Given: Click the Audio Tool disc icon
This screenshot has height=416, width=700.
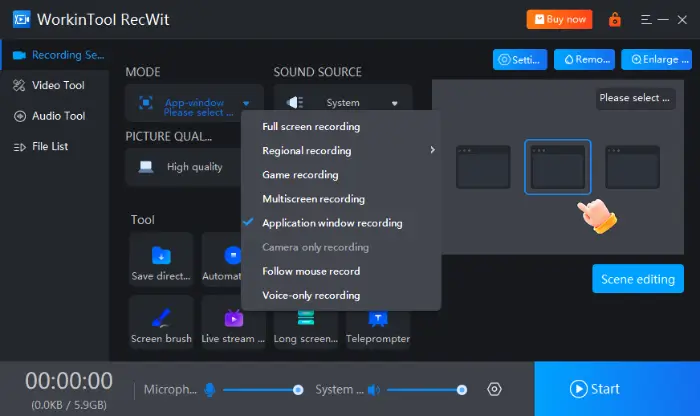Looking at the screenshot, I should pyautogui.click(x=20, y=116).
